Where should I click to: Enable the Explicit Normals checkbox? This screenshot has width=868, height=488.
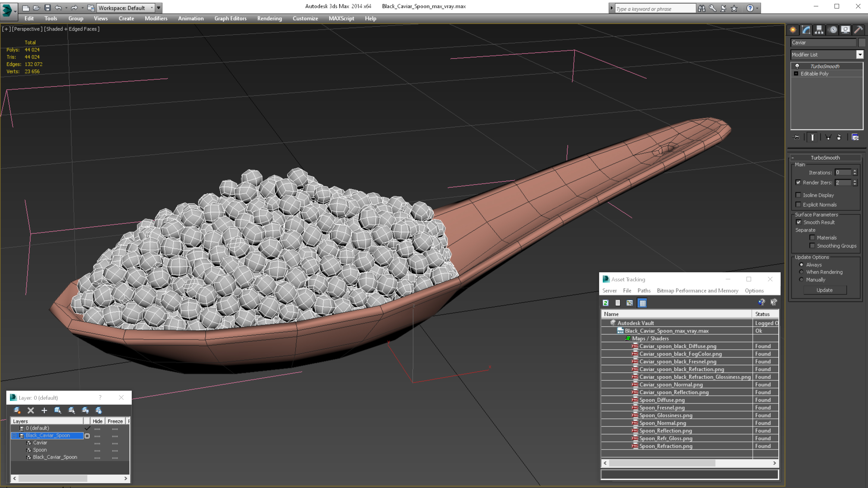coord(798,205)
